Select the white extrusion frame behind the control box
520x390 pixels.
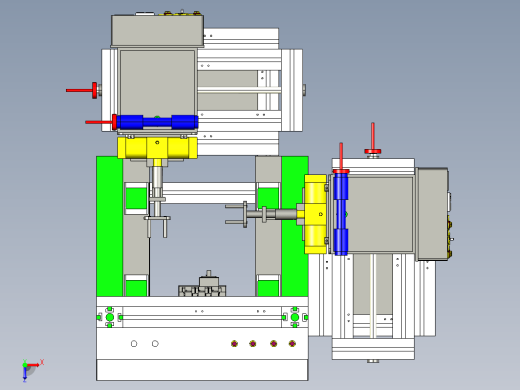pyautogui.click(x=241, y=38)
